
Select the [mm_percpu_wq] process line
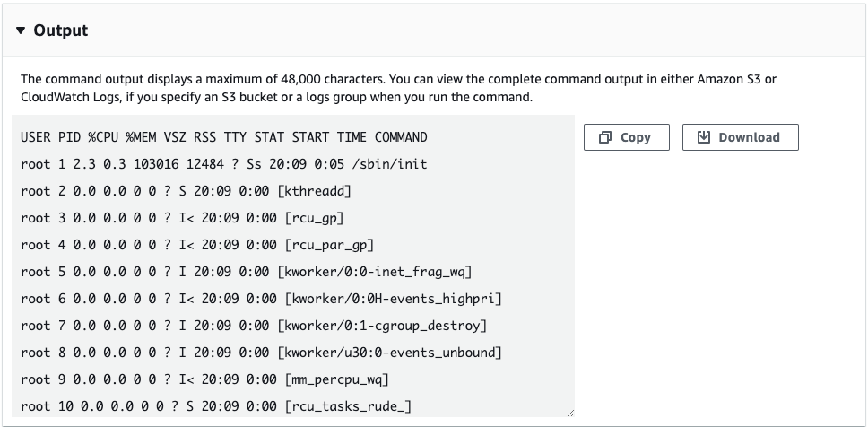pos(204,380)
